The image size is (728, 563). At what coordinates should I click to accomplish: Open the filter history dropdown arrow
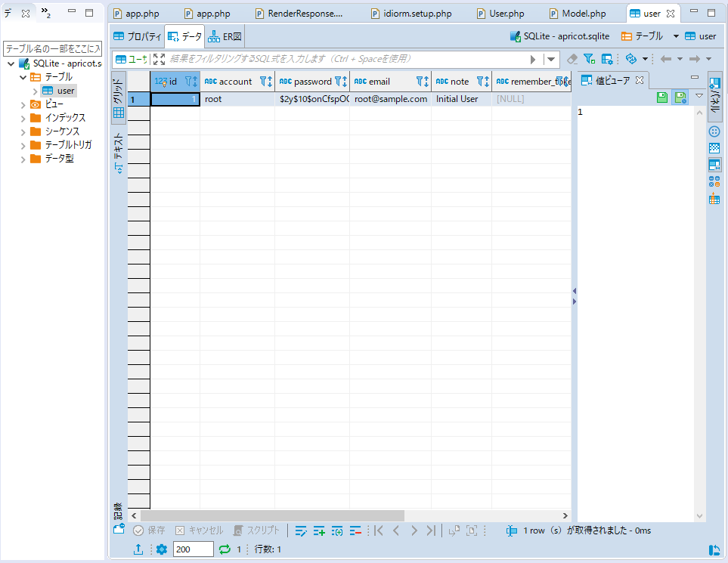[x=552, y=59]
